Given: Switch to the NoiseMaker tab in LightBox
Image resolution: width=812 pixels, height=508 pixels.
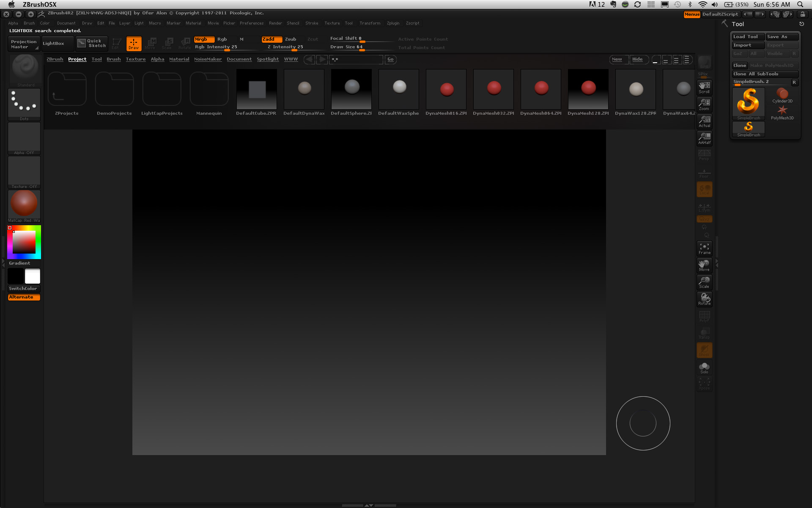Looking at the screenshot, I should coord(208,59).
